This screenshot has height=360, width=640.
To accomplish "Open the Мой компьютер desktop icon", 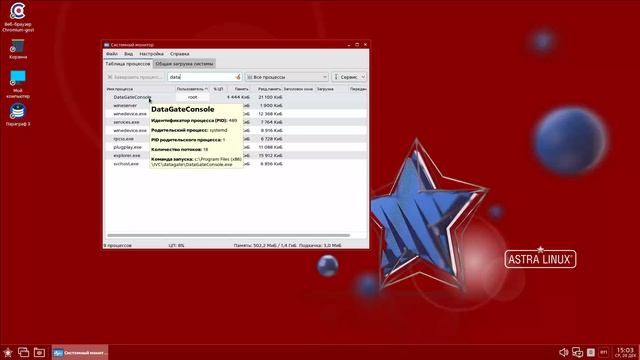I will (18, 83).
